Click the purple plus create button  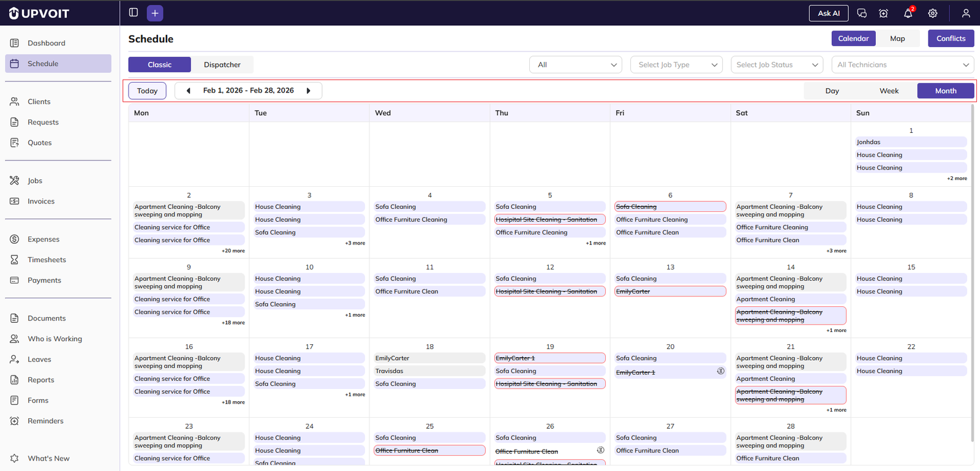pos(155,13)
